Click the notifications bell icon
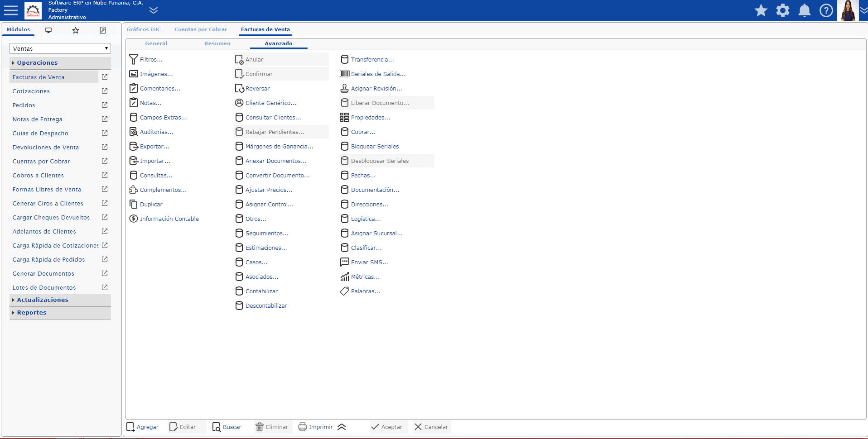This screenshot has height=439, width=868. coord(804,10)
